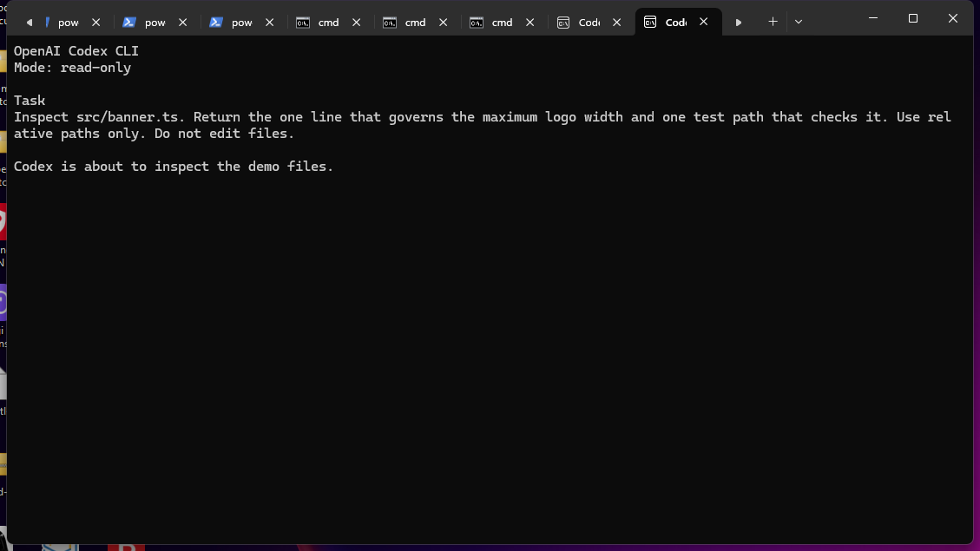Click the 'OpenAI Codex CLI' heading line
Image resolution: width=980 pixels, height=551 pixels.
76,51
